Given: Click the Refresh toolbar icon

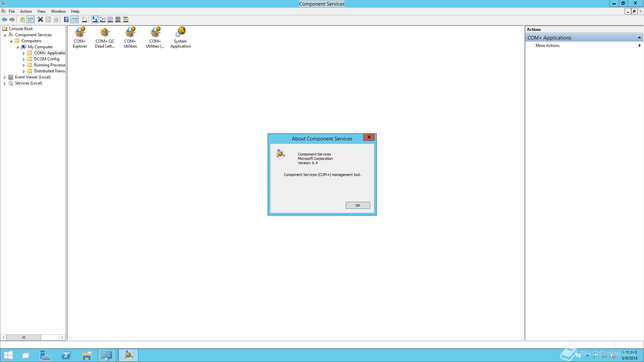Looking at the screenshot, I should click(x=56, y=19).
